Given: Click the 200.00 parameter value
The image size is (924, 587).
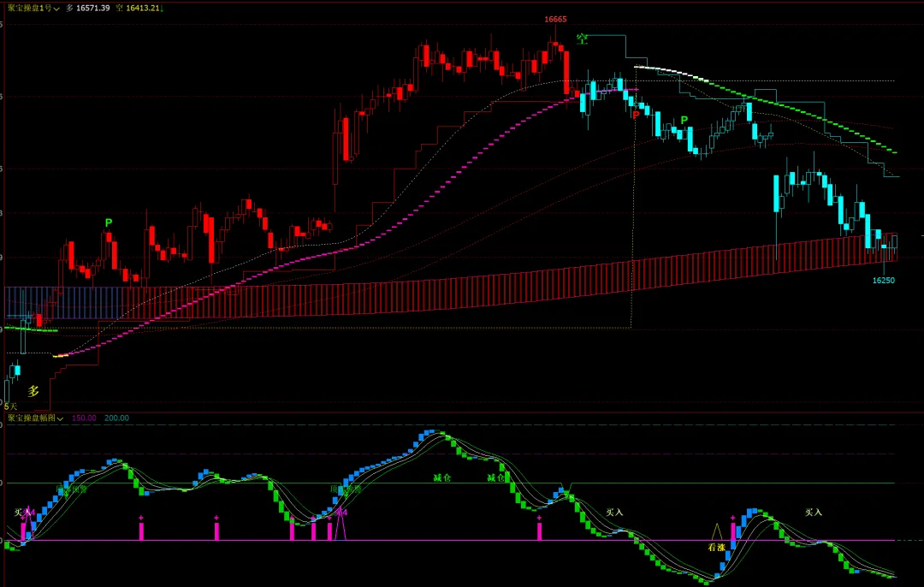Looking at the screenshot, I should pos(116,418).
